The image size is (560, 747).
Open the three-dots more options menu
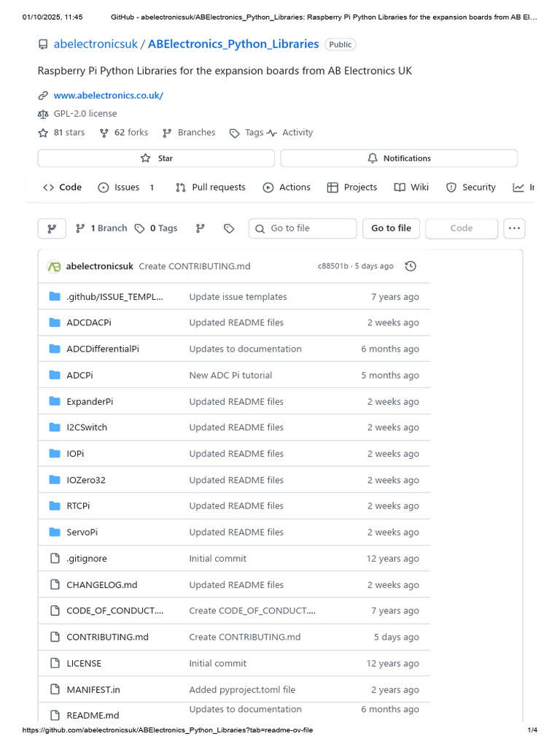514,228
